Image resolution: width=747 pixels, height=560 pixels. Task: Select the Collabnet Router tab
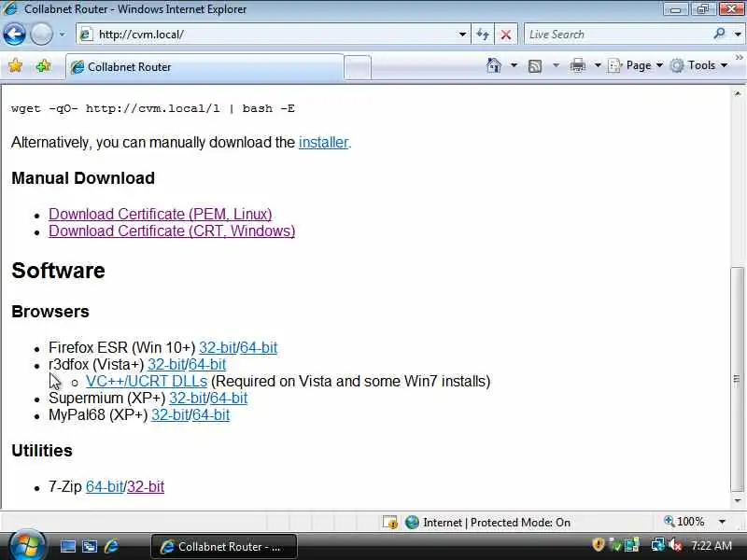tap(204, 67)
